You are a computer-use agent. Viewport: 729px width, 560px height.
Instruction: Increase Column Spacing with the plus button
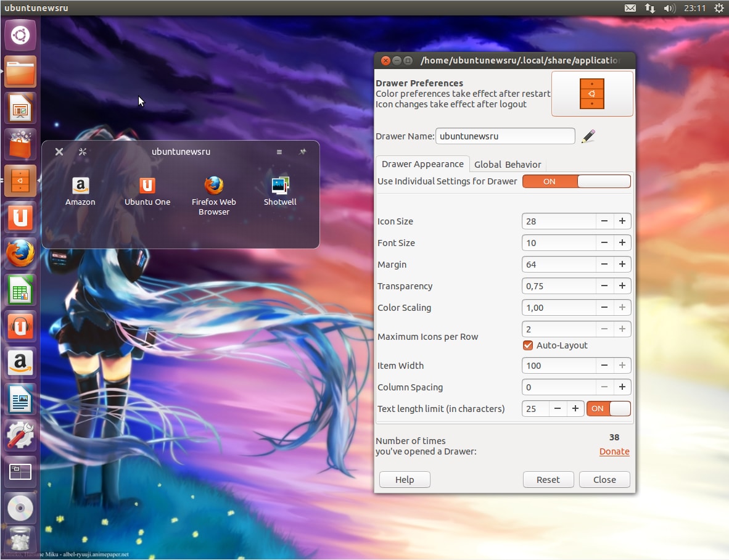pyautogui.click(x=622, y=387)
